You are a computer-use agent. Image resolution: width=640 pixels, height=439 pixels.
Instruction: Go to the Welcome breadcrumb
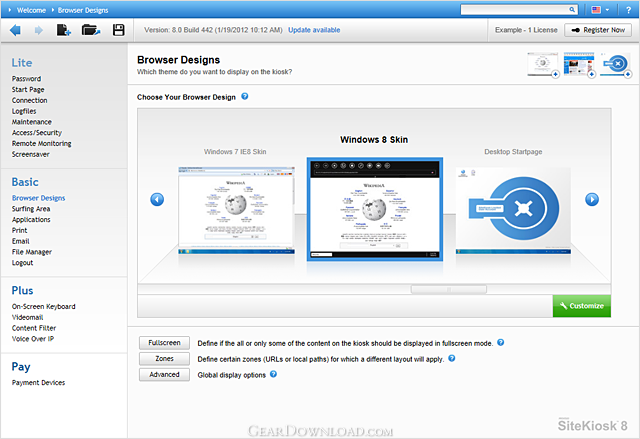pyautogui.click(x=31, y=10)
